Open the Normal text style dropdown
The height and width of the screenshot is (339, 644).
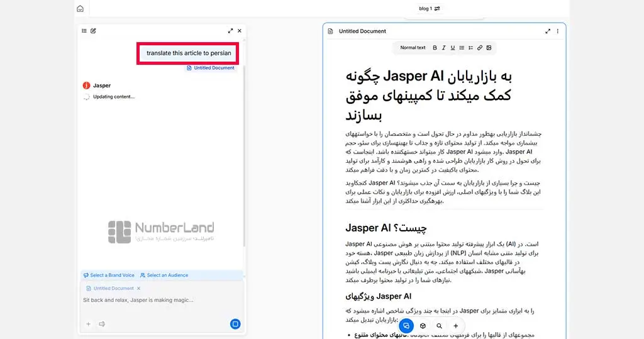413,48
